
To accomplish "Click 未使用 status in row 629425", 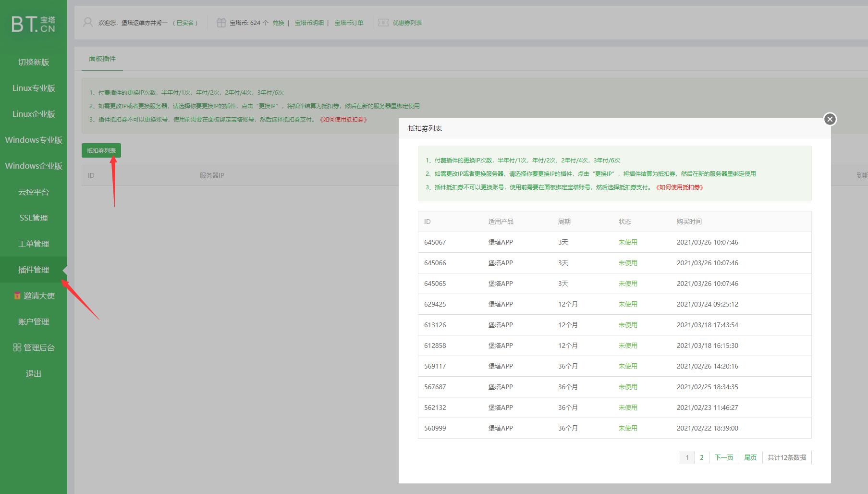I will [628, 304].
